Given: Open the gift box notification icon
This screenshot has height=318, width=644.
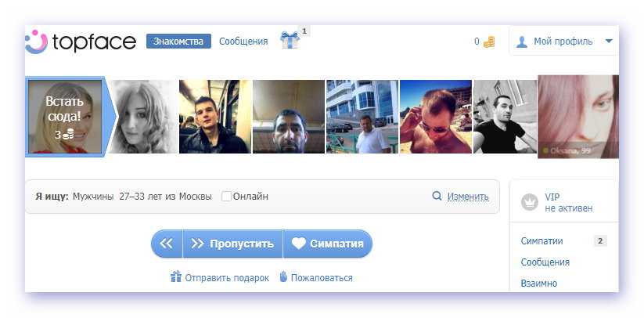Looking at the screenshot, I should pyautogui.click(x=290, y=41).
